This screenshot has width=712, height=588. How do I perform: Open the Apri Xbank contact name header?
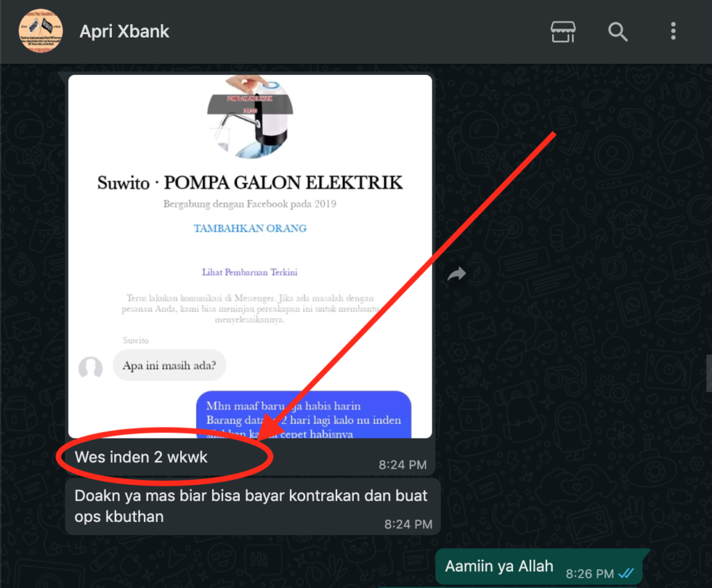(x=124, y=31)
